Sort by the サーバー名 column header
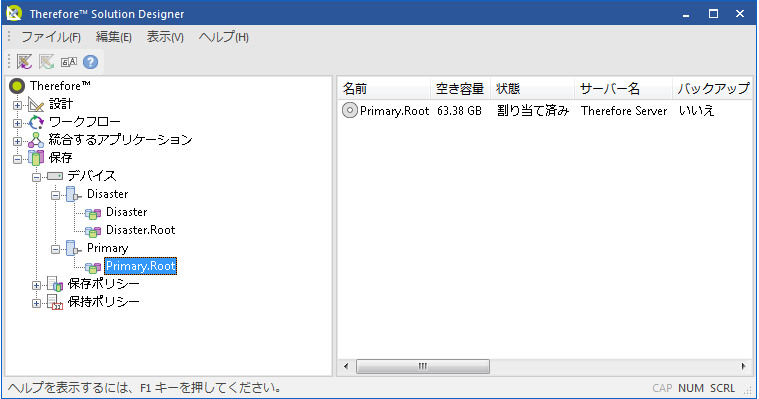 623,89
